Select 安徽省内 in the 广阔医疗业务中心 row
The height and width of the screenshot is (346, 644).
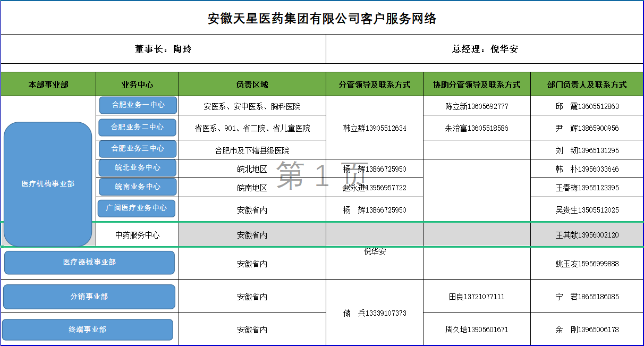[x=252, y=210]
